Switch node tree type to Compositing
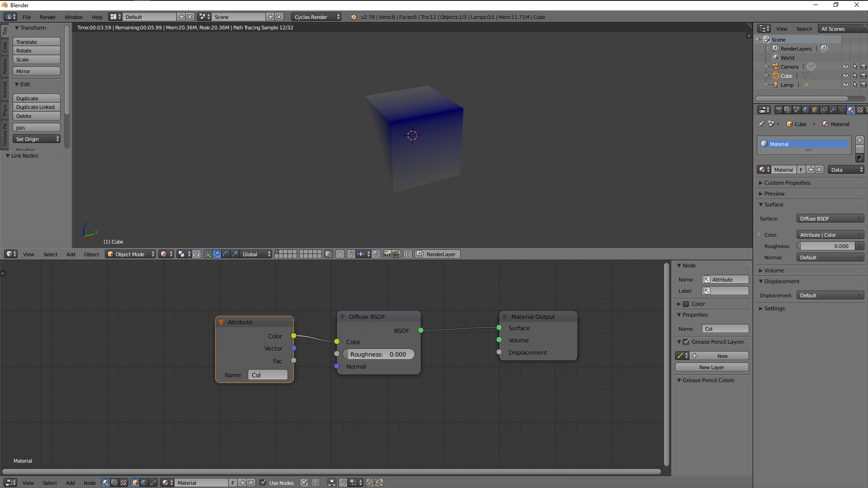 click(114, 483)
